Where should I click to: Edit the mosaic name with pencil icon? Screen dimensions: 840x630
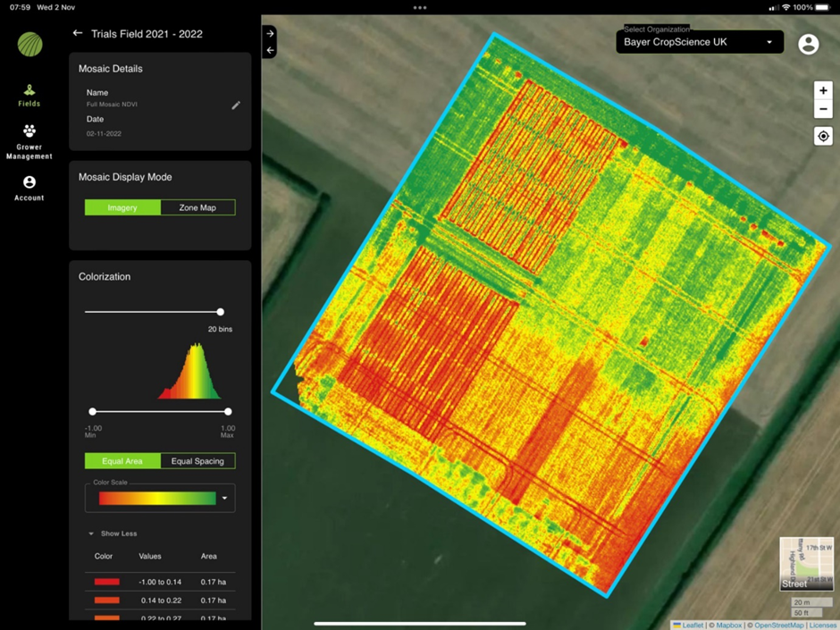pos(236,105)
